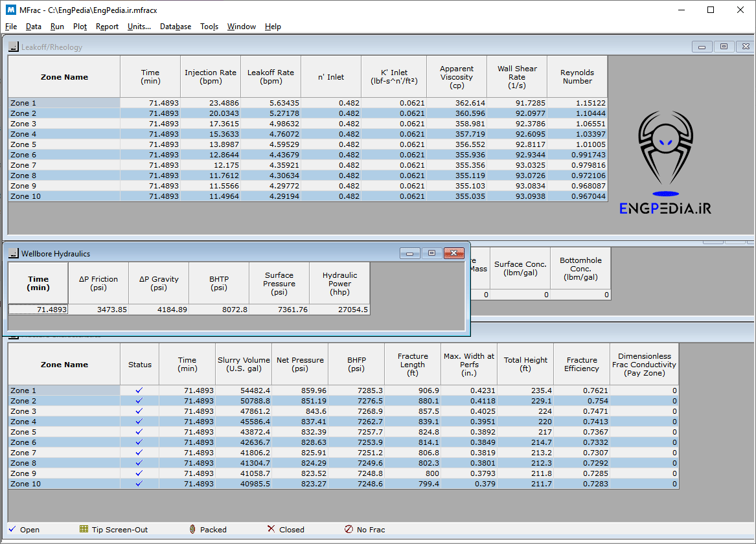Image resolution: width=756 pixels, height=544 pixels.
Task: Select Zone 10 in Leakoff/Rheology table
Action: pos(64,196)
